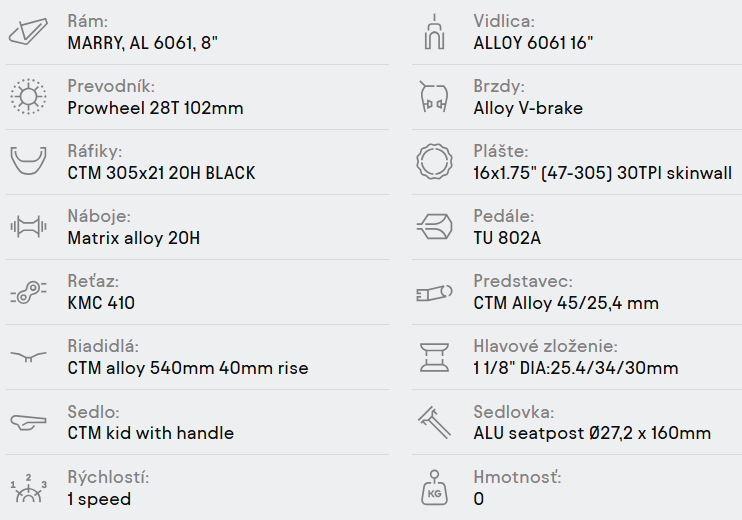The image size is (742, 520).
Task: Click the tire spec text 16x1.75" skinwall
Action: (602, 173)
